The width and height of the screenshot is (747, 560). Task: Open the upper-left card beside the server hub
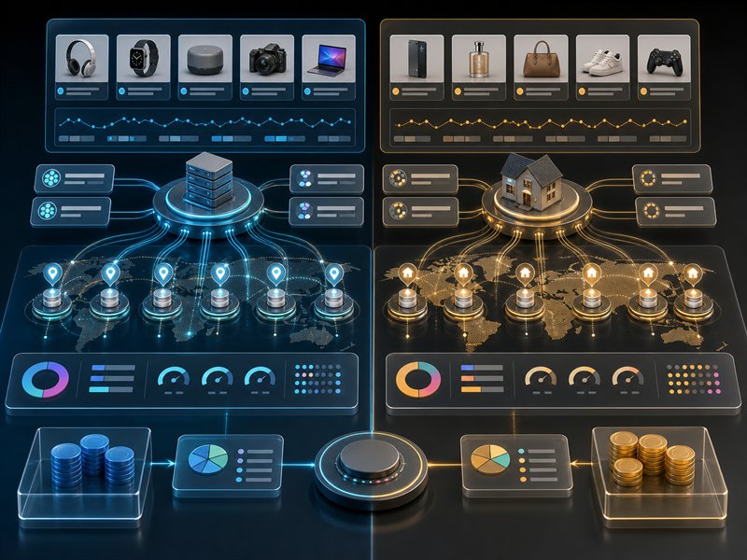pyautogui.click(x=75, y=178)
